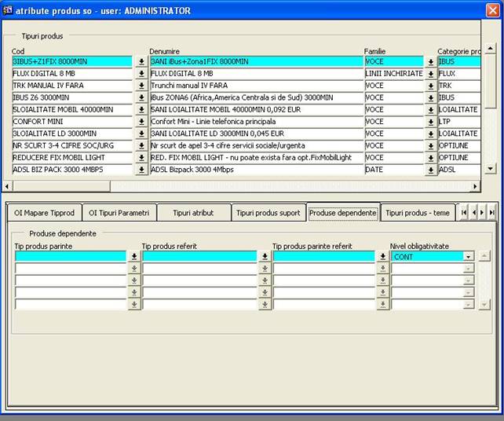This screenshot has height=421, width=504.
Task: Open list of values for first 'Tip produs parinte'
Action: [133, 257]
